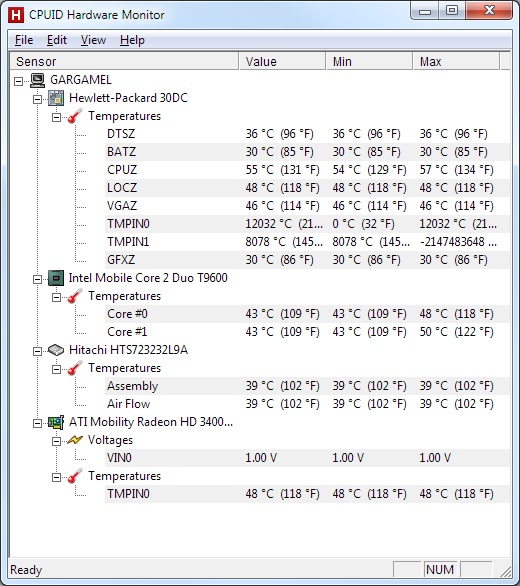Collapse the Hitachi HTS723232L9A node
The height and width of the screenshot is (586, 520).
coord(37,351)
